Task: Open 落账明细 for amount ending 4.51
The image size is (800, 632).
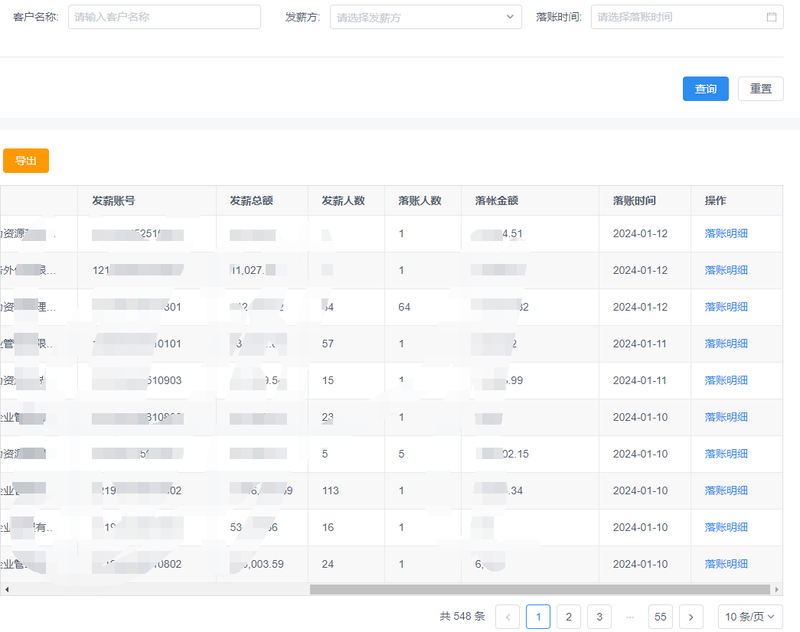Action: click(726, 234)
